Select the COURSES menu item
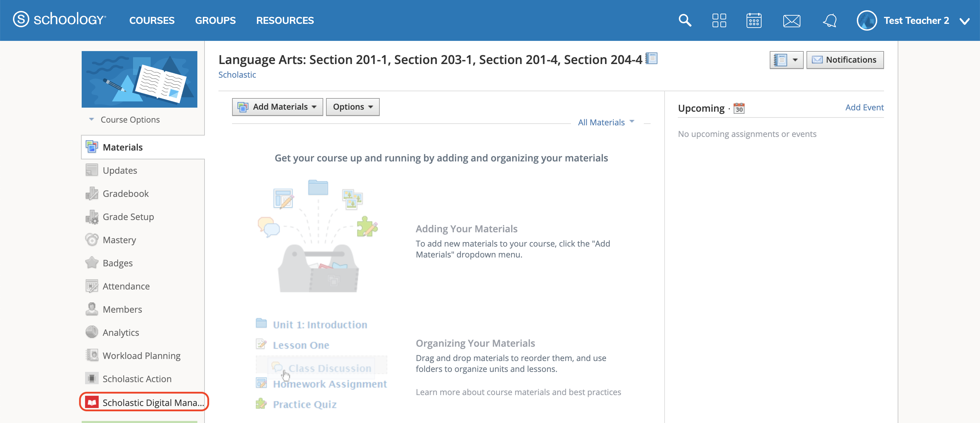 pyautogui.click(x=152, y=20)
